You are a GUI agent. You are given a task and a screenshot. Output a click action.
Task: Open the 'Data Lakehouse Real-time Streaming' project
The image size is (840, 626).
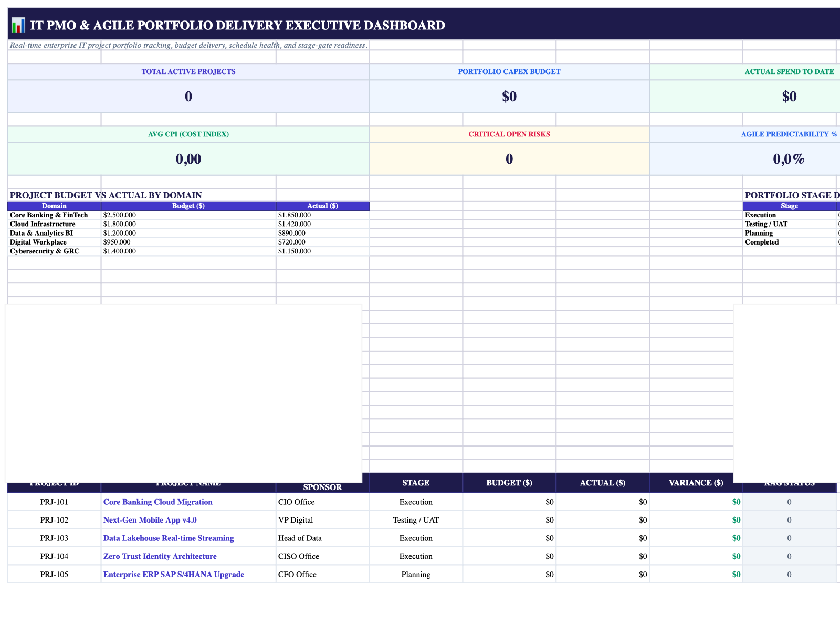tap(169, 538)
